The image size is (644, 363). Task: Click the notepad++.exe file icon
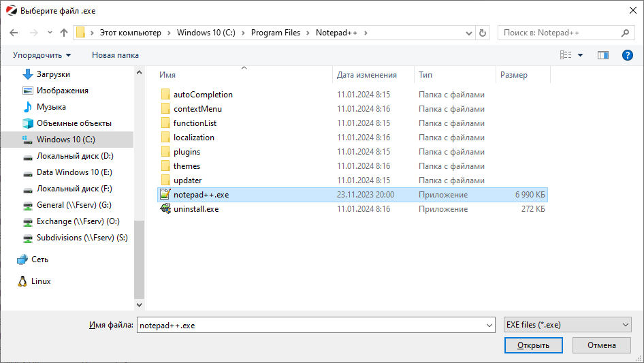point(165,195)
